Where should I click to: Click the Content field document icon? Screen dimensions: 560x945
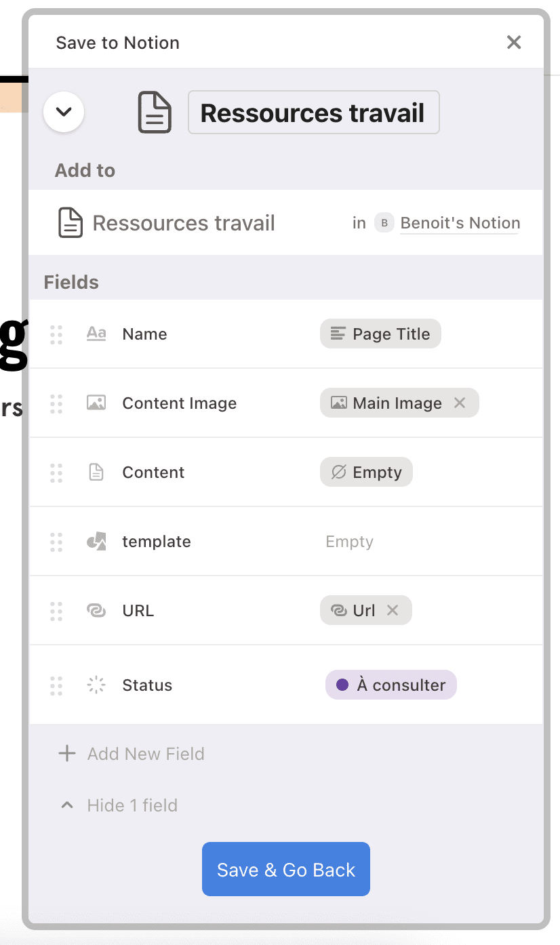coord(96,472)
